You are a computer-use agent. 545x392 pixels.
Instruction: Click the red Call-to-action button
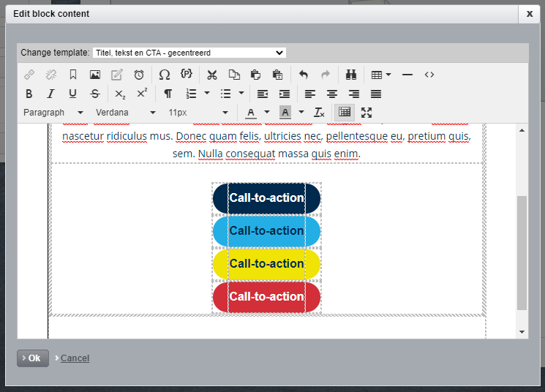pyautogui.click(x=266, y=297)
